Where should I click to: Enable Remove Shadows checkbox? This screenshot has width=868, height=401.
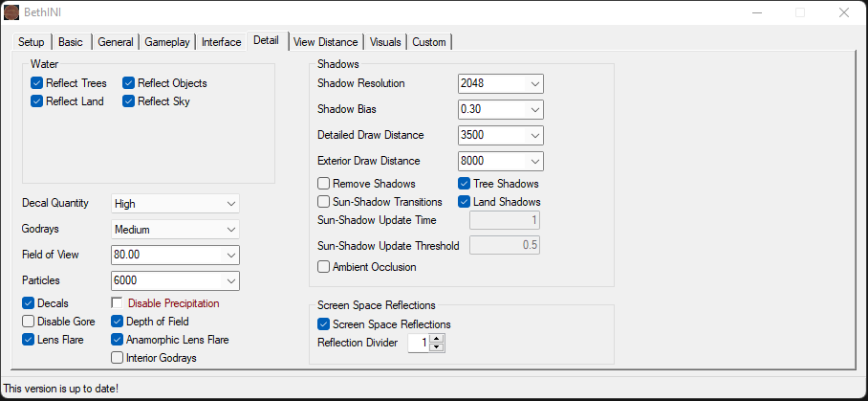(324, 183)
